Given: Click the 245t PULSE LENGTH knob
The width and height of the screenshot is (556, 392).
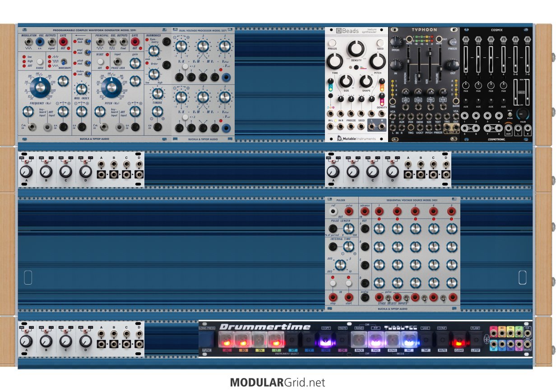Looking at the screenshot, I should (x=348, y=228).
